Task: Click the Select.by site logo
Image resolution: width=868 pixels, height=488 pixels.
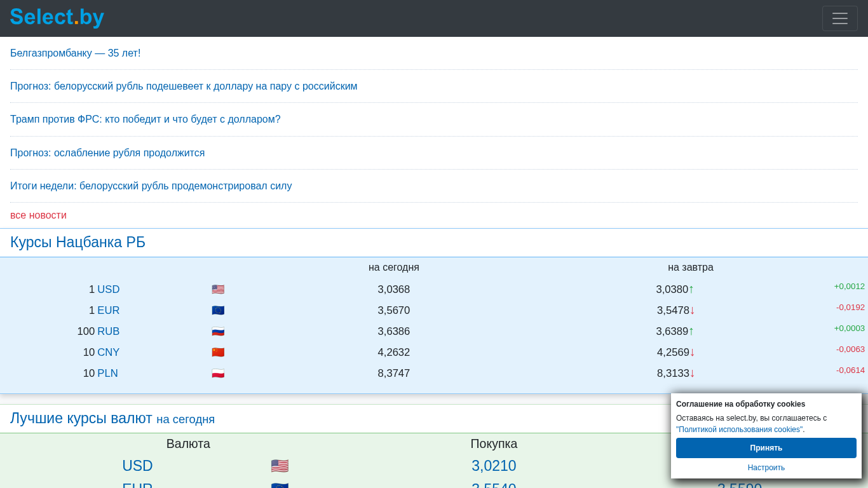Action: point(57,17)
